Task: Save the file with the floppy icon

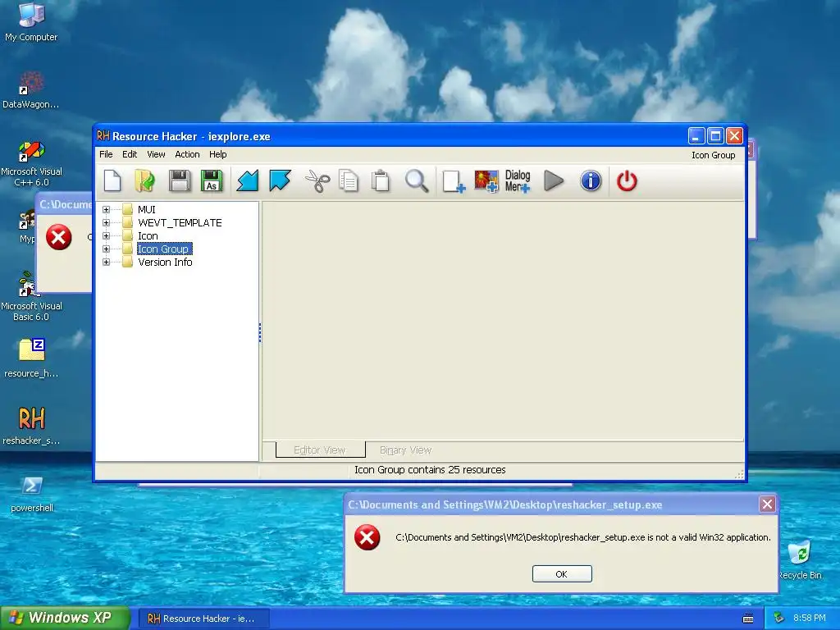Action: 180,180
